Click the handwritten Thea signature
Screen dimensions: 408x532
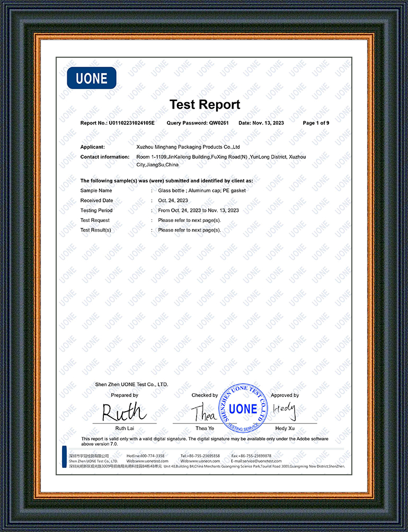pyautogui.click(x=204, y=413)
